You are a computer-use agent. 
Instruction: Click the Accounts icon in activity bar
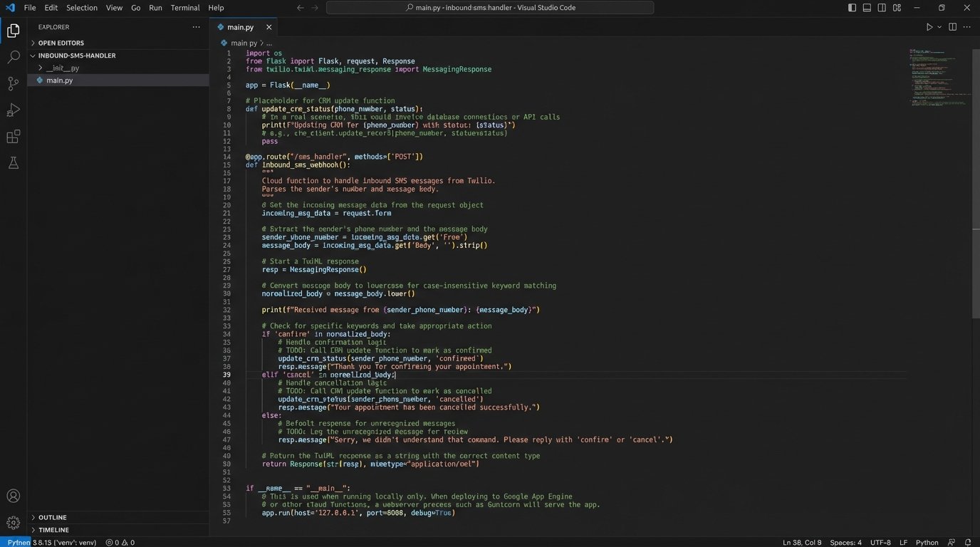13,496
